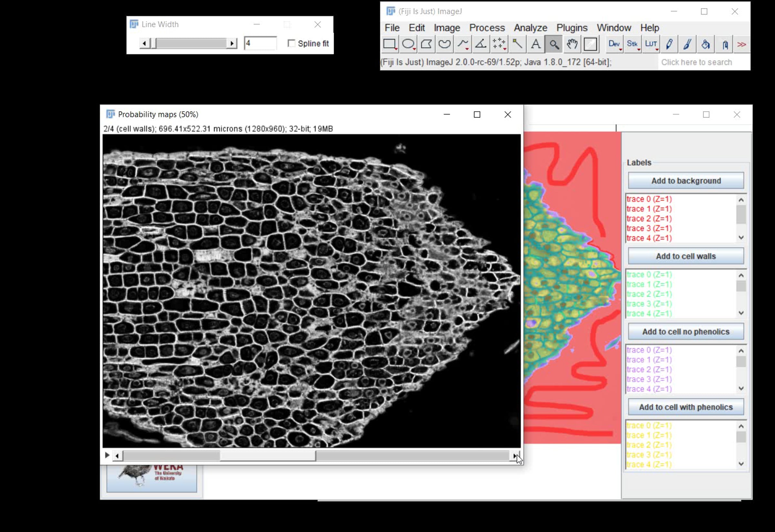
Task: Click the Line Width slider track
Action: [x=188, y=43]
